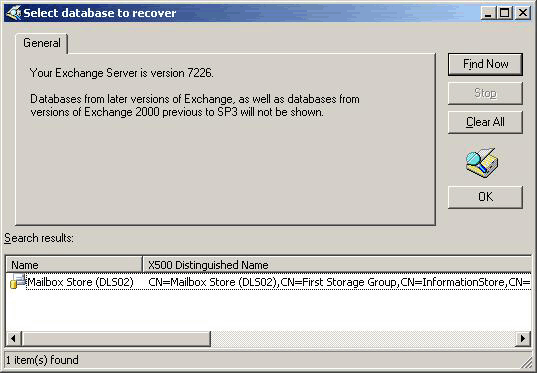537x373 pixels.
Task: Minimize the Select database to recover window
Action: (488, 13)
